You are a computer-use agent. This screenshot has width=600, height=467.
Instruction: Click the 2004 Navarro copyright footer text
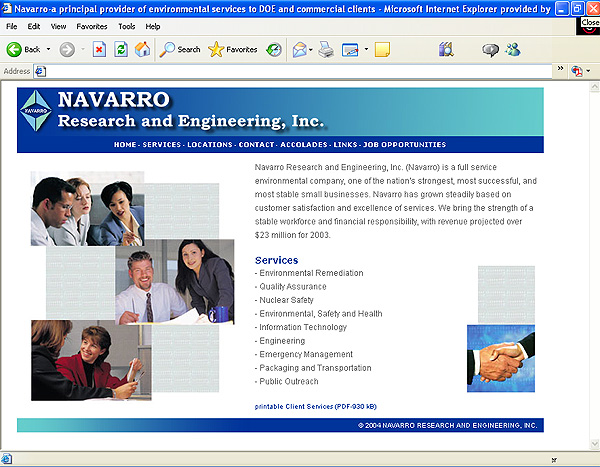click(x=447, y=425)
